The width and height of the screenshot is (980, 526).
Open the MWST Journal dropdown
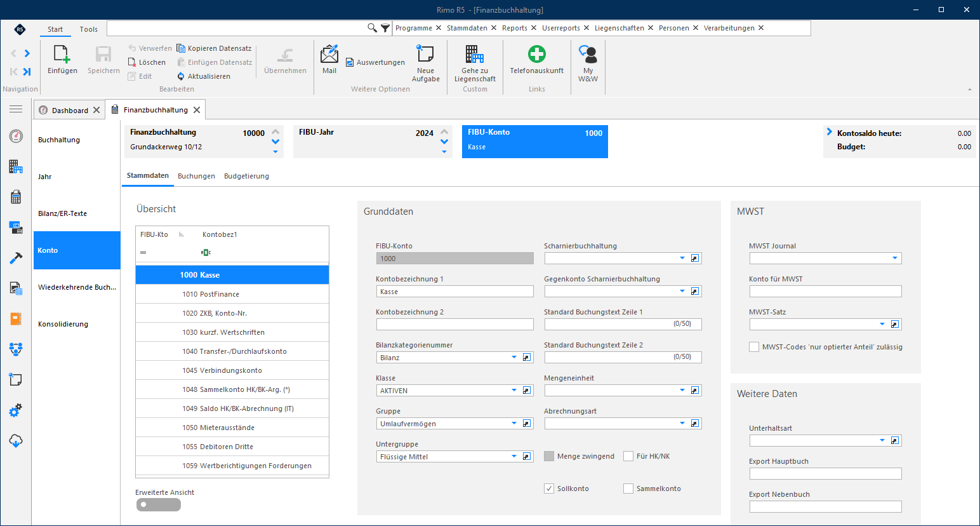tap(895, 259)
